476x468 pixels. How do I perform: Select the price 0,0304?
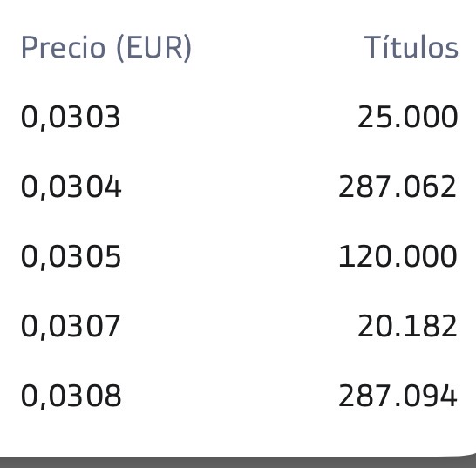pos(71,187)
